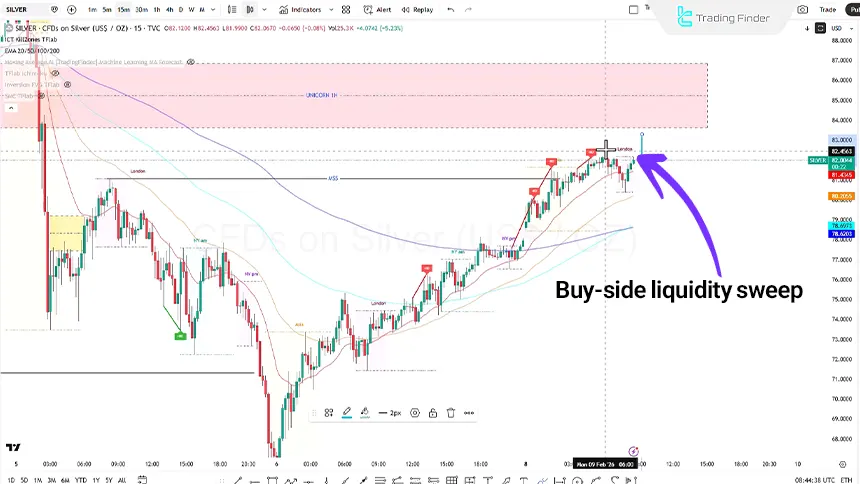
Task: Click the dark square icon beside USD
Action: pos(821,28)
